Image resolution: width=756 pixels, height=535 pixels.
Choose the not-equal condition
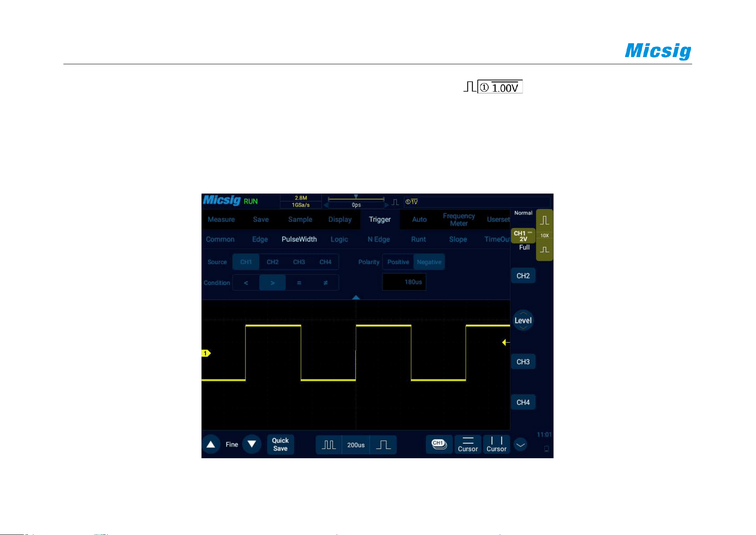click(x=325, y=283)
